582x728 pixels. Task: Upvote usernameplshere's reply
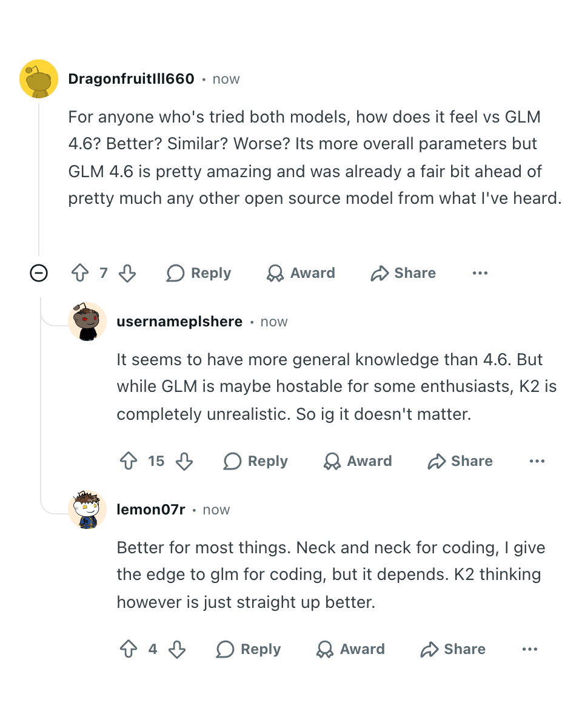pyautogui.click(x=129, y=461)
